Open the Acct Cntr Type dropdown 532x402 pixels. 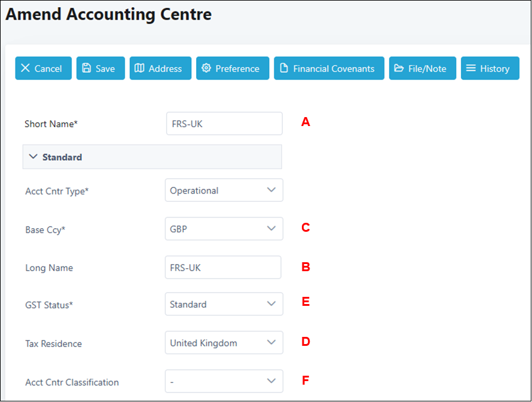click(x=271, y=190)
